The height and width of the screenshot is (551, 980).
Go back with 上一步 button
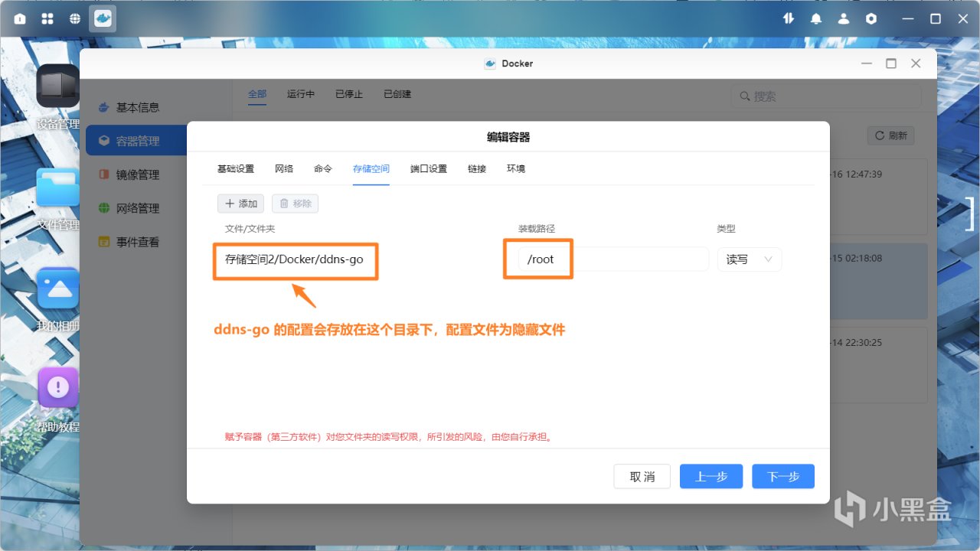(x=711, y=476)
